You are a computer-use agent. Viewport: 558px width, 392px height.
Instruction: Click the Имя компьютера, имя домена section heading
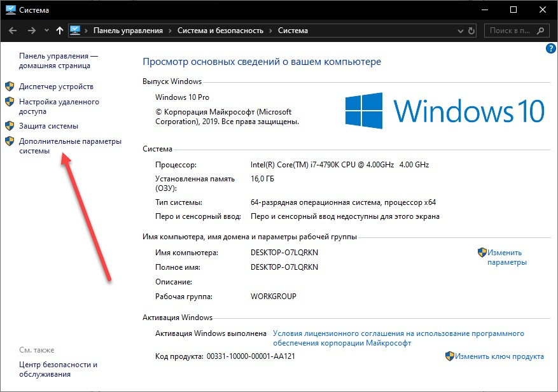(249, 237)
